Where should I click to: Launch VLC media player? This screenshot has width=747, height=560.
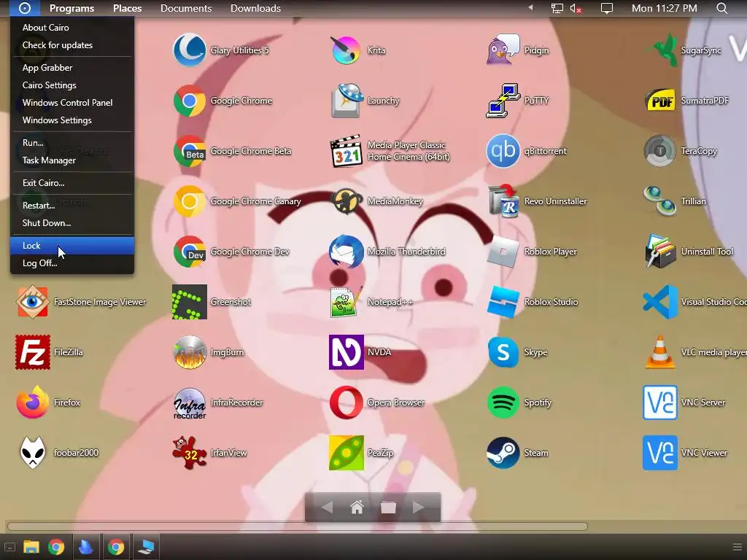pos(659,352)
